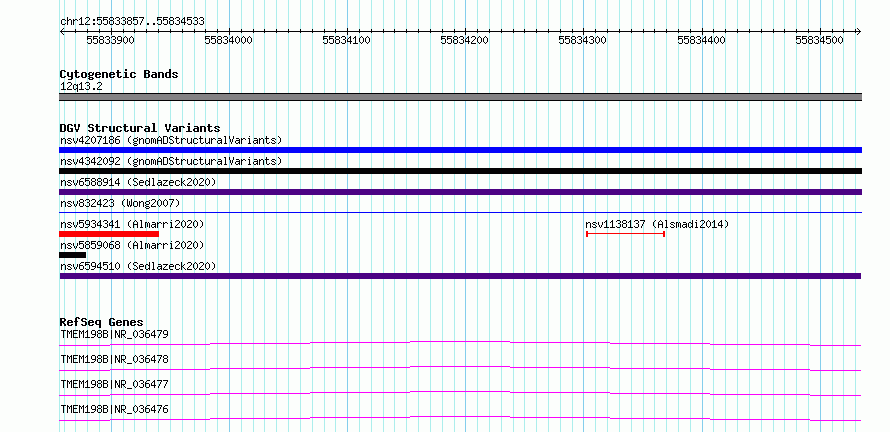This screenshot has height=432, width=890.
Task: Click the red nsv5934341 variant bar
Action: tap(109, 234)
